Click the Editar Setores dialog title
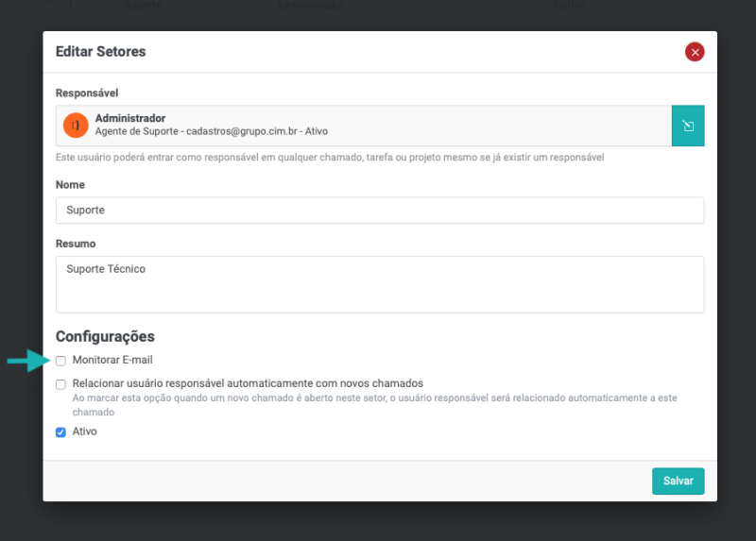 coord(101,52)
